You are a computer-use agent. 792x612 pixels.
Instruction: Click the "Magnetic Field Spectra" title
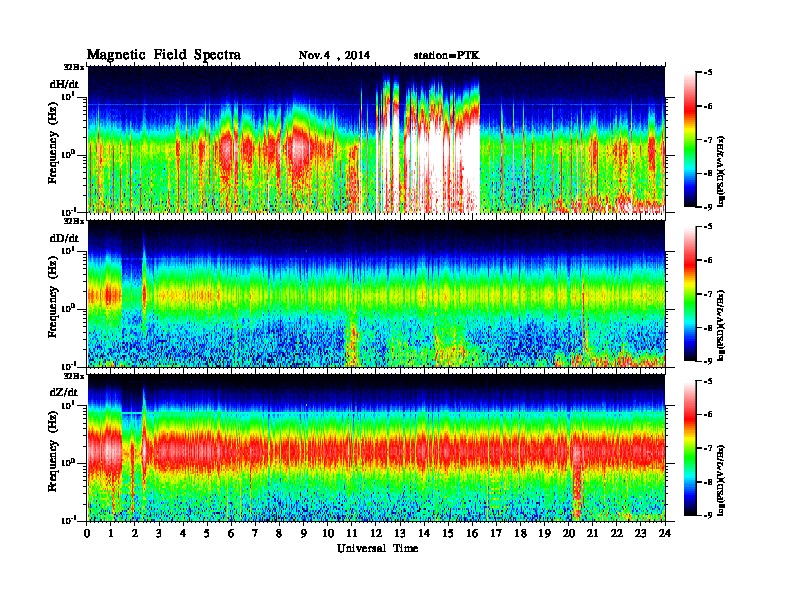164,55
